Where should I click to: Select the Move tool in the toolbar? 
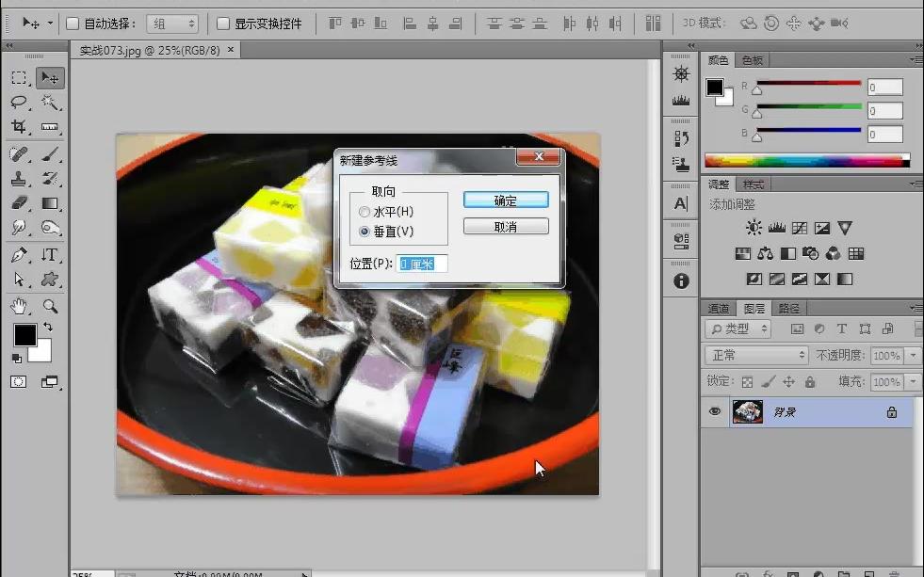click(49, 79)
